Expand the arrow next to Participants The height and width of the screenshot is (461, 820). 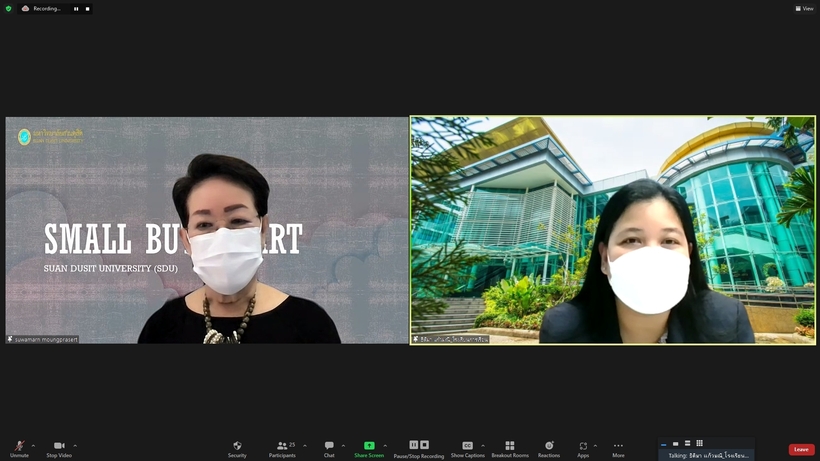(305, 446)
